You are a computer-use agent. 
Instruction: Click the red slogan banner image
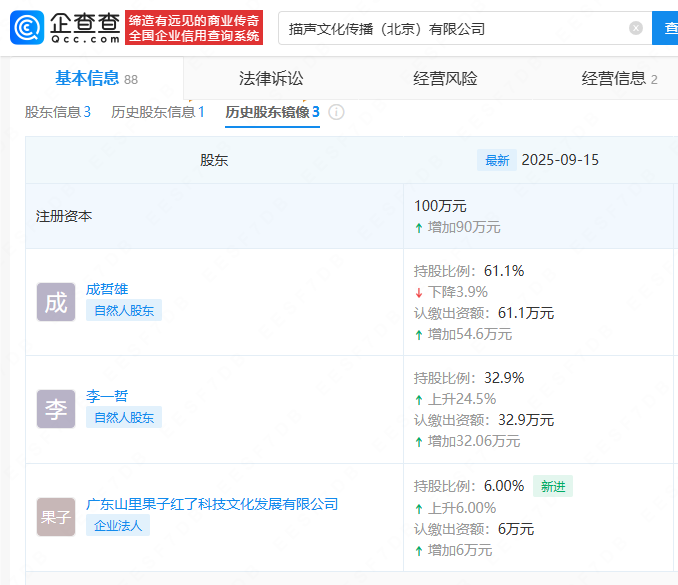click(x=195, y=27)
